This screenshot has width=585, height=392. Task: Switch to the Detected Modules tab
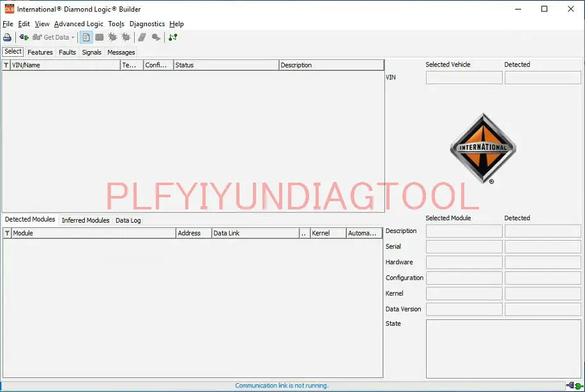pyautogui.click(x=30, y=220)
